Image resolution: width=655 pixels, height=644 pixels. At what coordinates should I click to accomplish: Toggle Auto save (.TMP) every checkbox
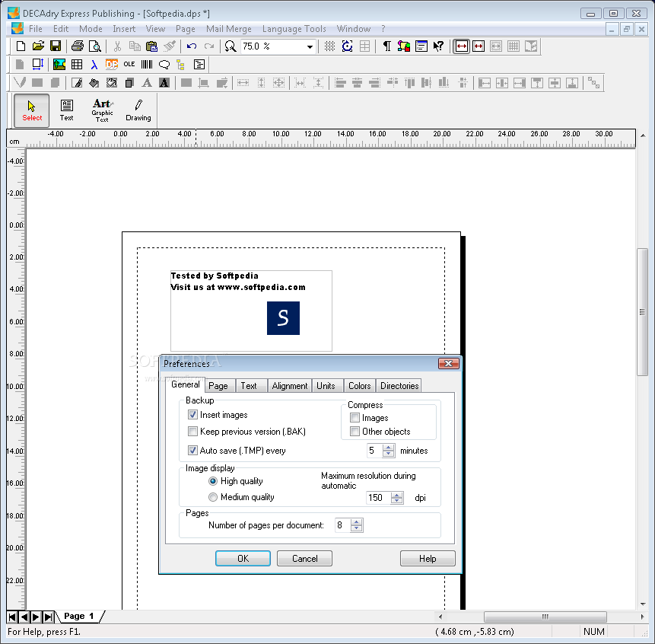click(x=192, y=450)
